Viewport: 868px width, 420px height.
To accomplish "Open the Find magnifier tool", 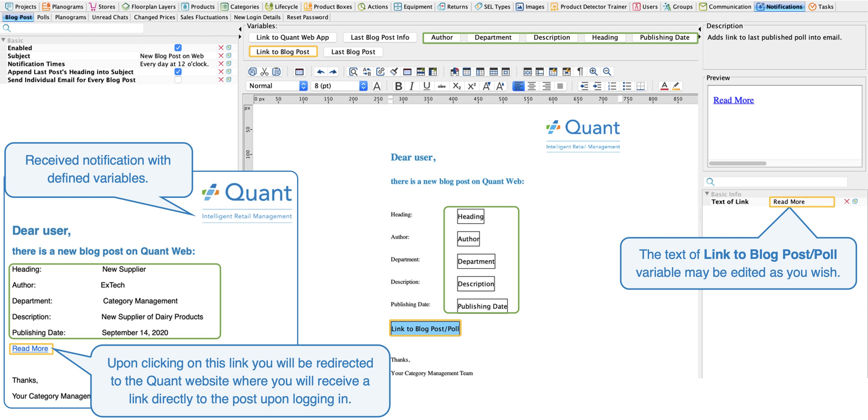I will coord(353,72).
